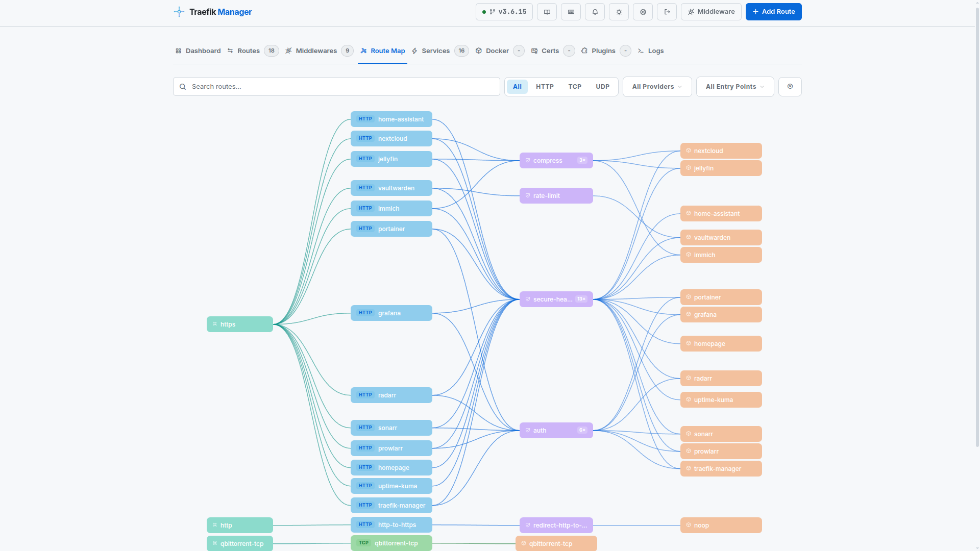Click the noop service node

pyautogui.click(x=721, y=525)
